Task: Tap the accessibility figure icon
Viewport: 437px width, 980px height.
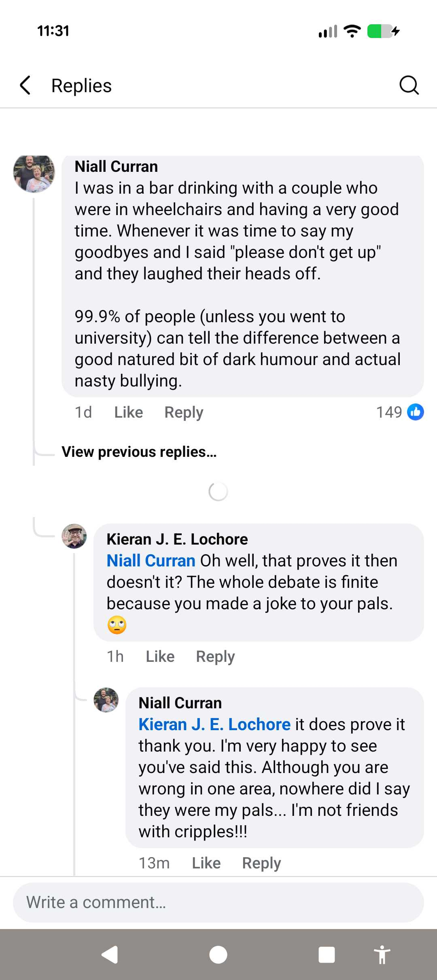Action: 382,955
